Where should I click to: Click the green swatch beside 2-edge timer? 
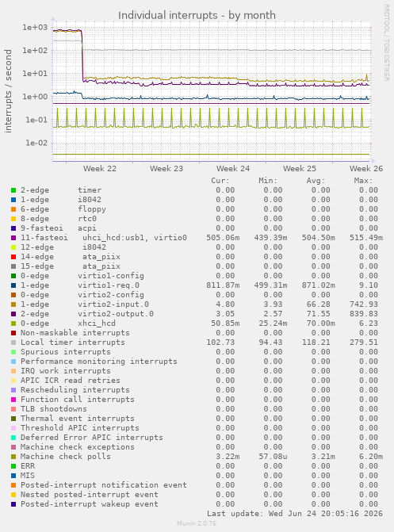13,190
